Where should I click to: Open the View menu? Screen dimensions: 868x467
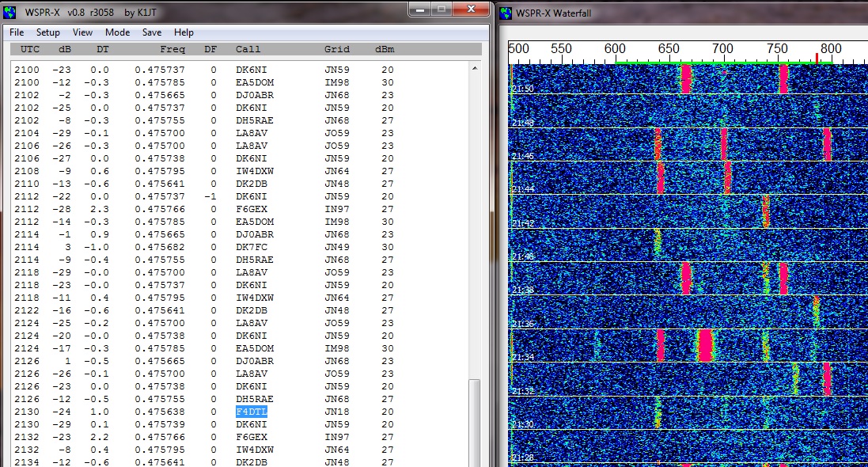pos(82,32)
